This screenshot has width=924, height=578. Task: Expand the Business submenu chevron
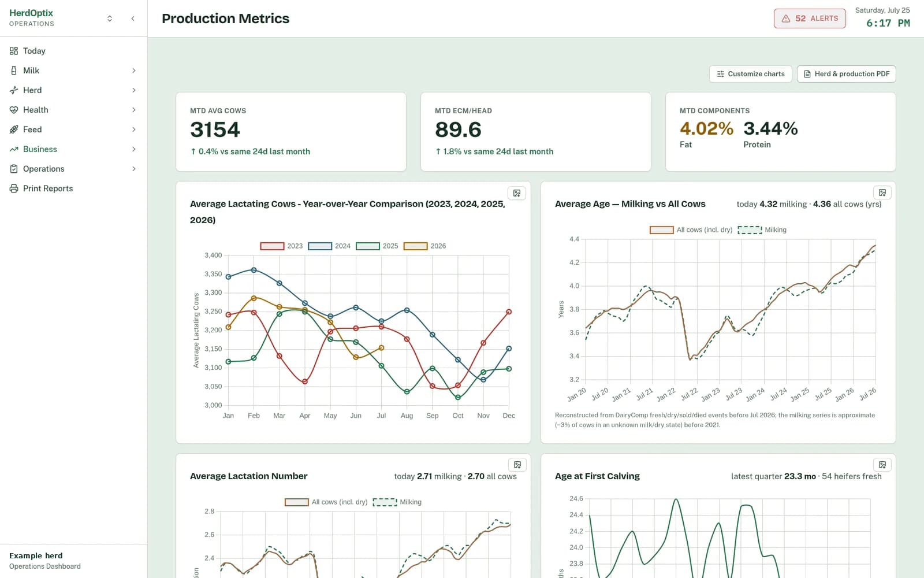(134, 149)
